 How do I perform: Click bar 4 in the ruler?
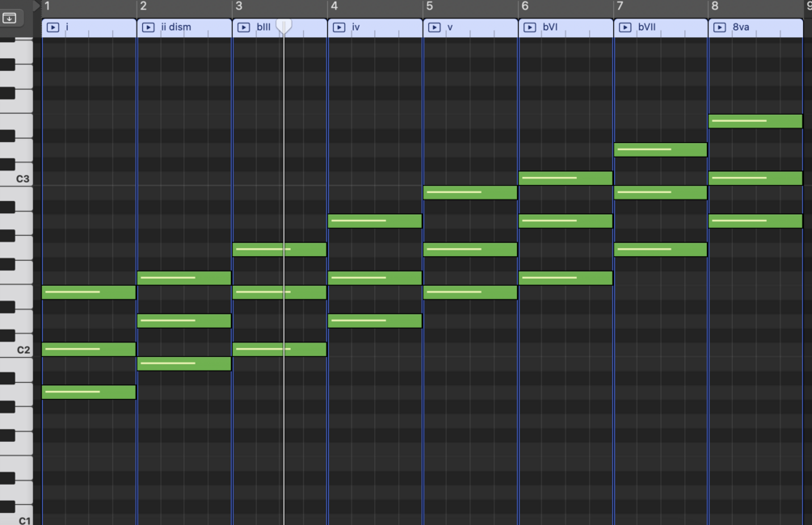pyautogui.click(x=334, y=6)
